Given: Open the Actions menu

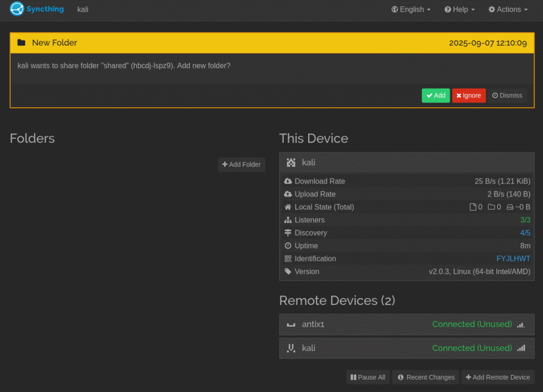Looking at the screenshot, I should 508,10.
